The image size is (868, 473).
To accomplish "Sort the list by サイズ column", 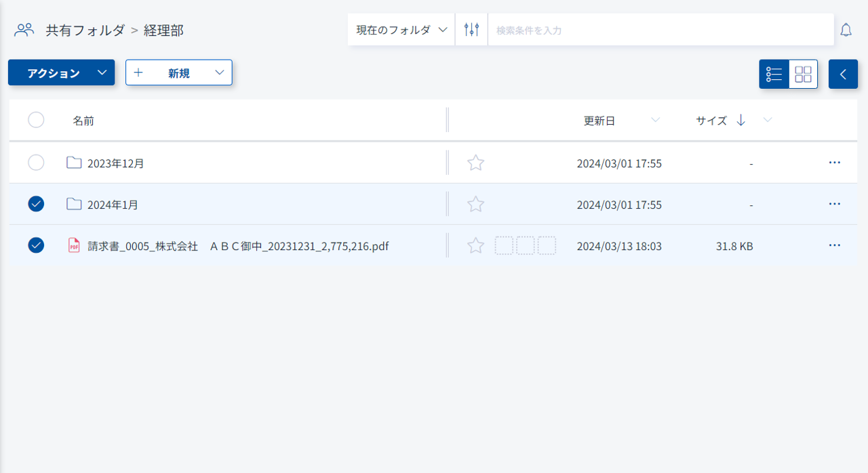I will [x=711, y=121].
